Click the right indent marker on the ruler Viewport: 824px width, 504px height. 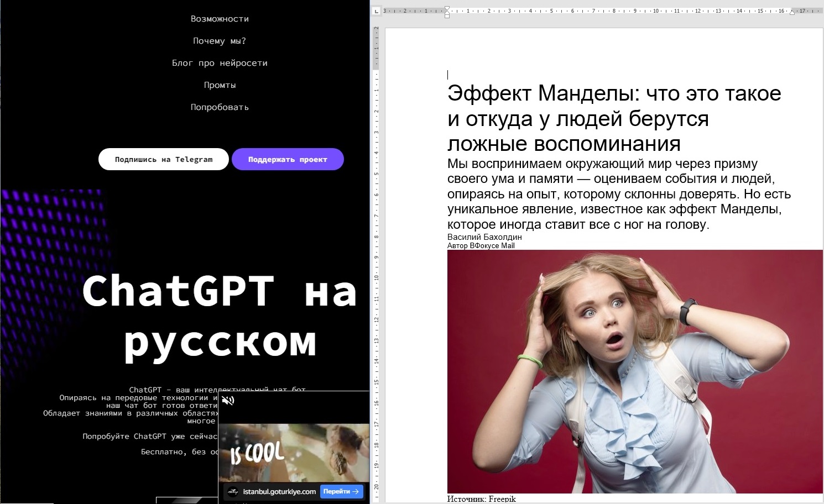click(792, 12)
